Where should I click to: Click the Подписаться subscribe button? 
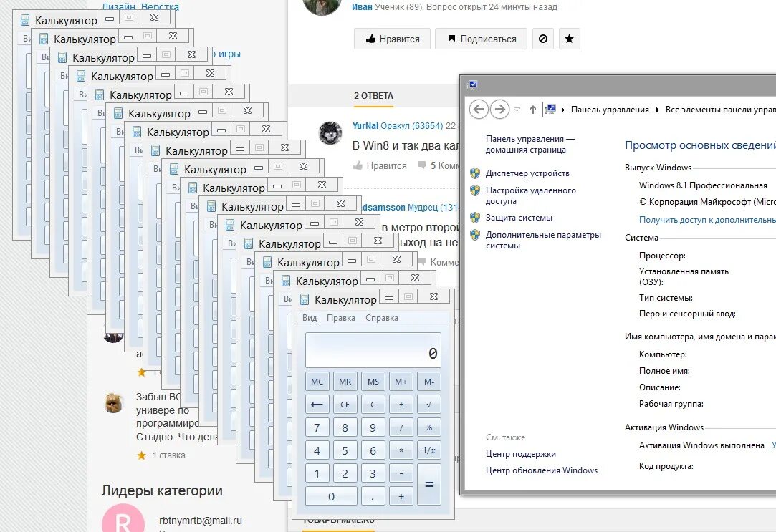pos(482,39)
